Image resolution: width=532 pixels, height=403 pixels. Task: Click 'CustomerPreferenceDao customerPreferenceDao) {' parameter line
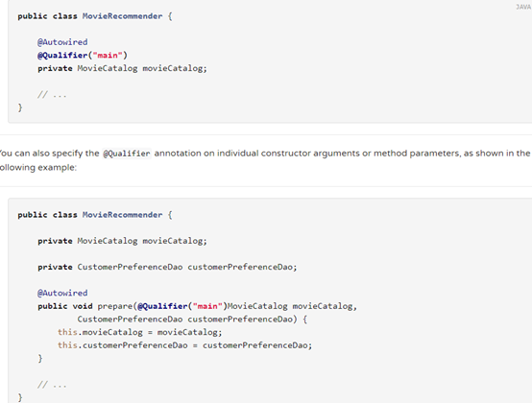(x=192, y=320)
